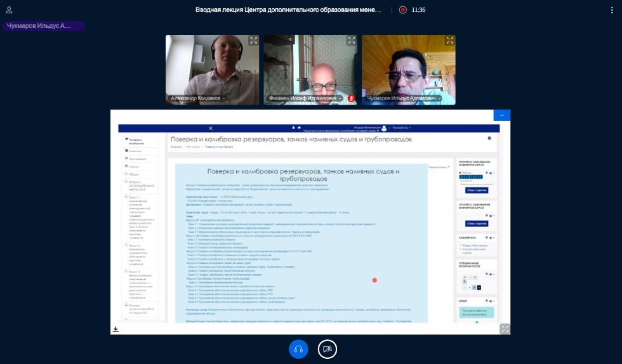
Task: Fullscreen Александр Кондаков's webcam
Action: pos(253,41)
